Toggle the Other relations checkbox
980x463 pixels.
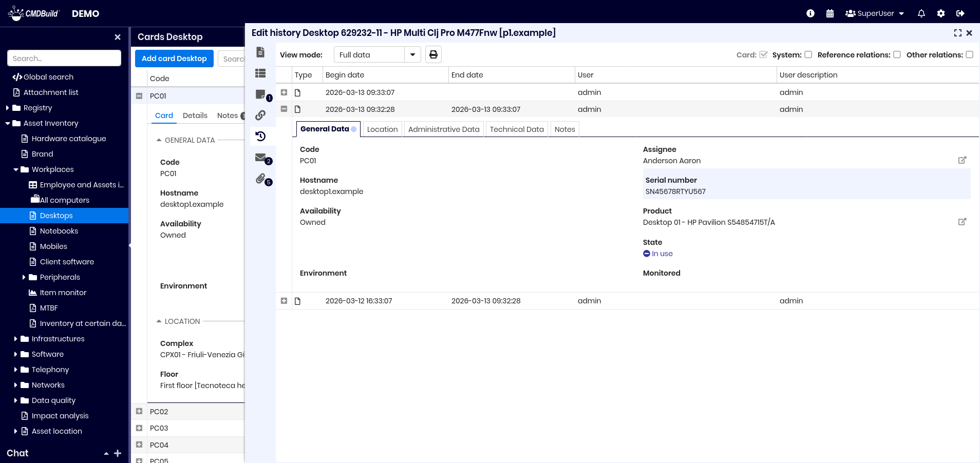(x=969, y=54)
